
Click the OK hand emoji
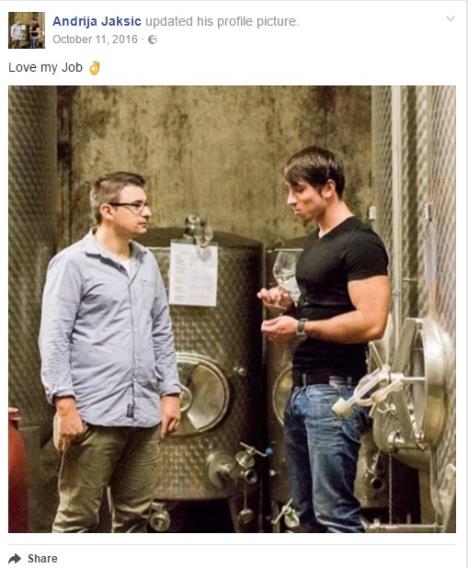(x=95, y=68)
